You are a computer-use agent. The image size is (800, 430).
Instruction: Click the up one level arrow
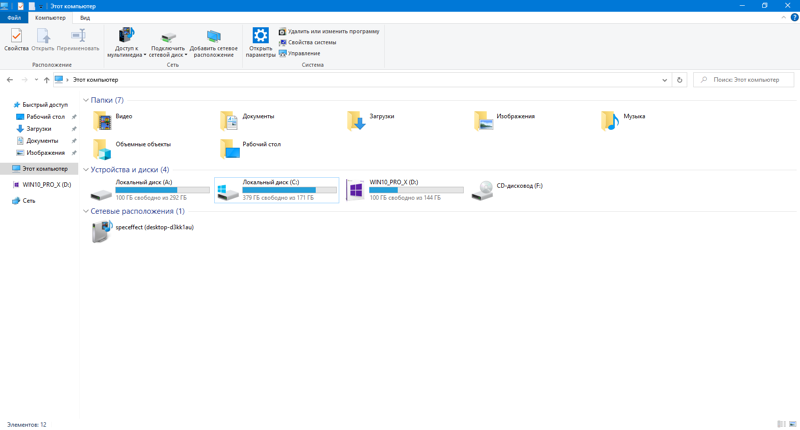[46, 80]
